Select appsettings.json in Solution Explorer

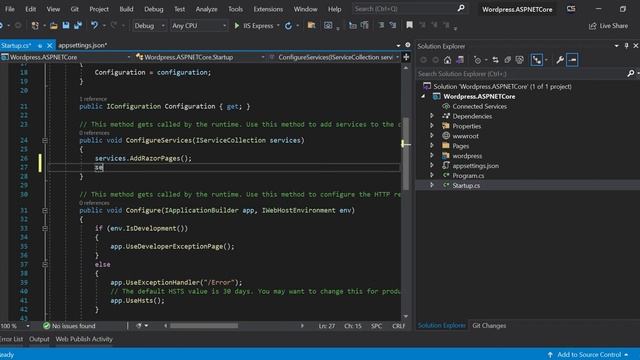tap(475, 166)
